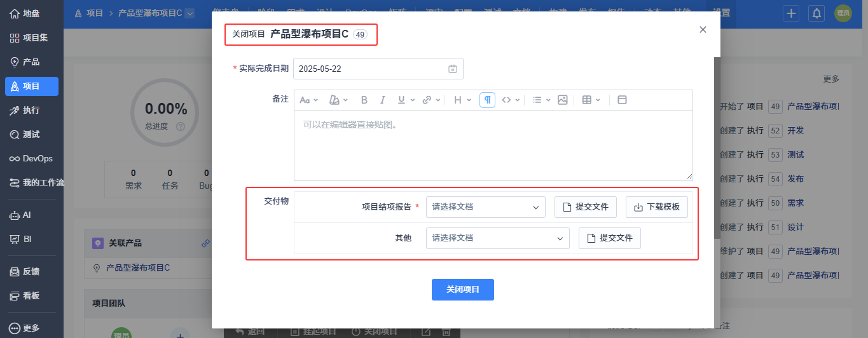Click 提交文件 for 项目结项报告
The image size is (868, 338).
(586, 206)
